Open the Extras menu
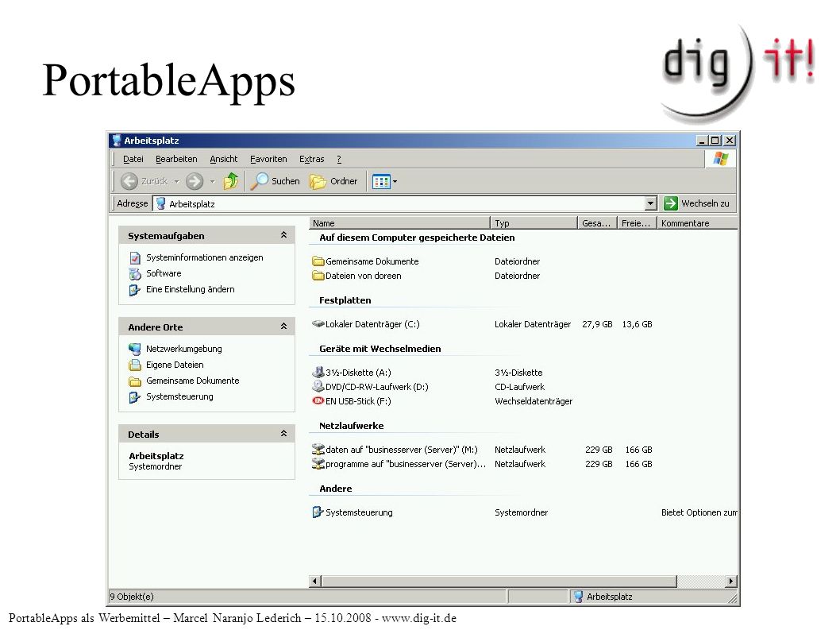 312,159
